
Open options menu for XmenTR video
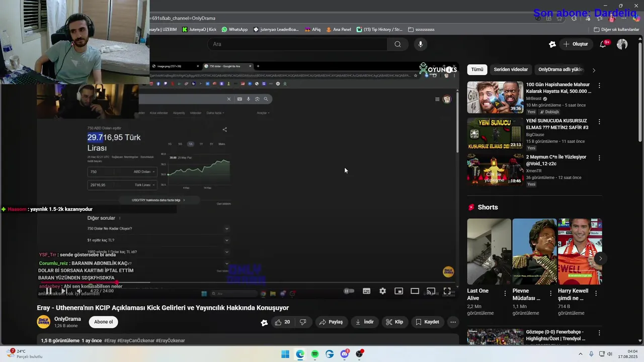coord(599,158)
